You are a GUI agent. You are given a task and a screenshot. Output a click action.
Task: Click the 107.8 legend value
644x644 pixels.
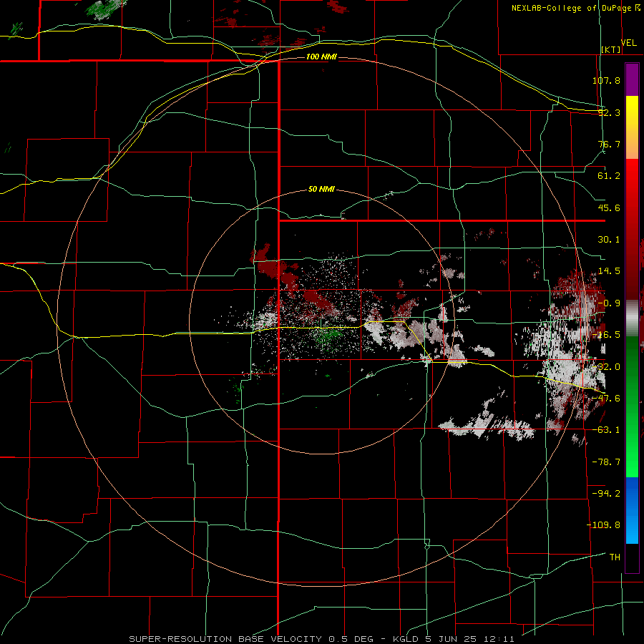[606, 80]
